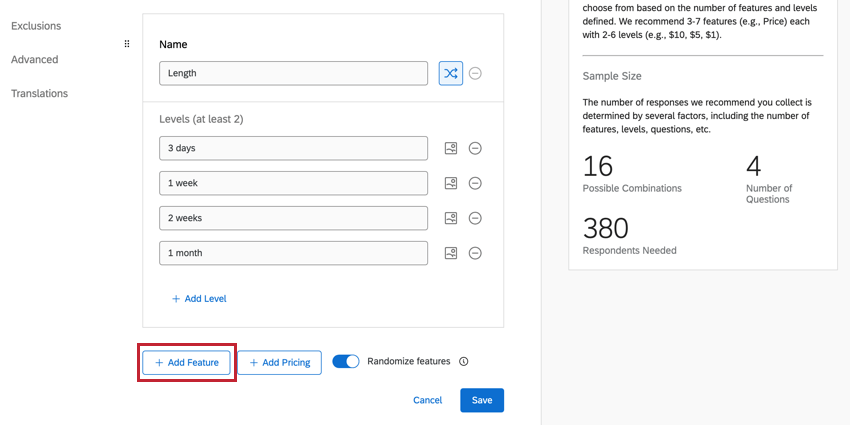
Task: Add image to the 2 weeks level
Action: pos(451,218)
